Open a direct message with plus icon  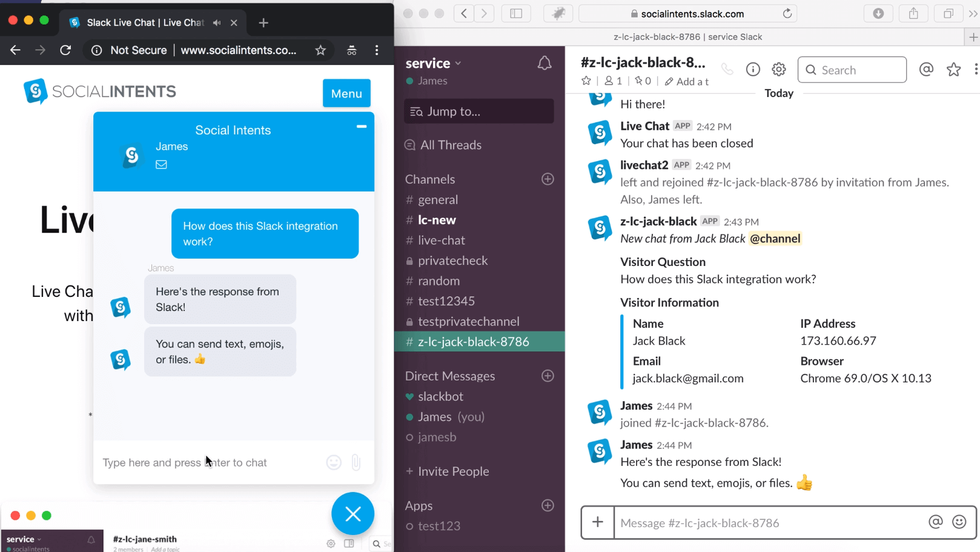(548, 376)
